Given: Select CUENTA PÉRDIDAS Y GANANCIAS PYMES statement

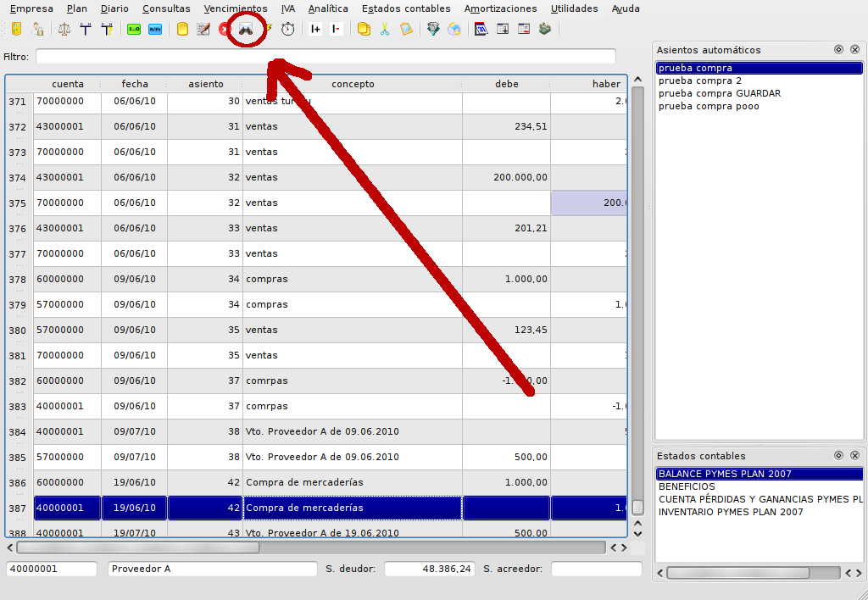Looking at the screenshot, I should click(760, 499).
